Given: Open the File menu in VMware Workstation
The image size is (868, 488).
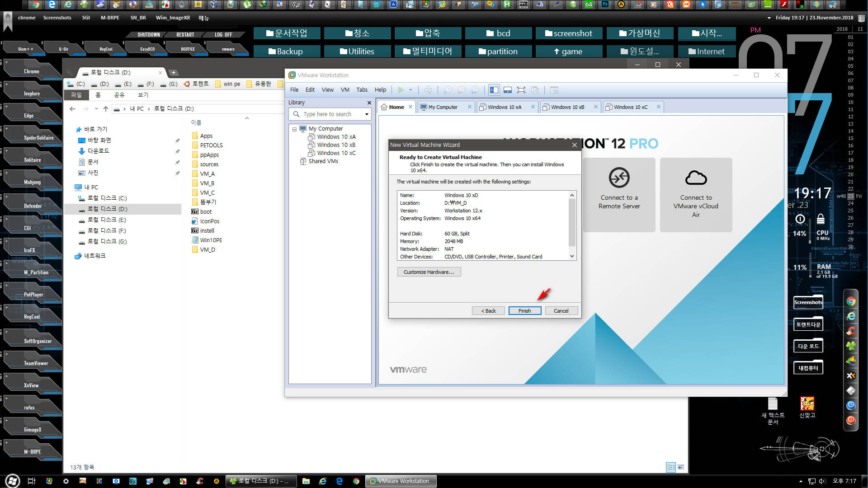Looking at the screenshot, I should coord(294,90).
